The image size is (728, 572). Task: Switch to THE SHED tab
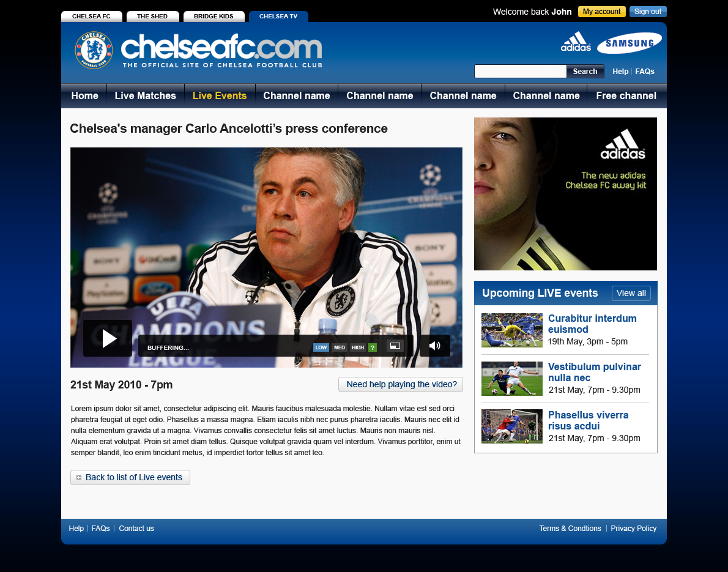pos(152,17)
